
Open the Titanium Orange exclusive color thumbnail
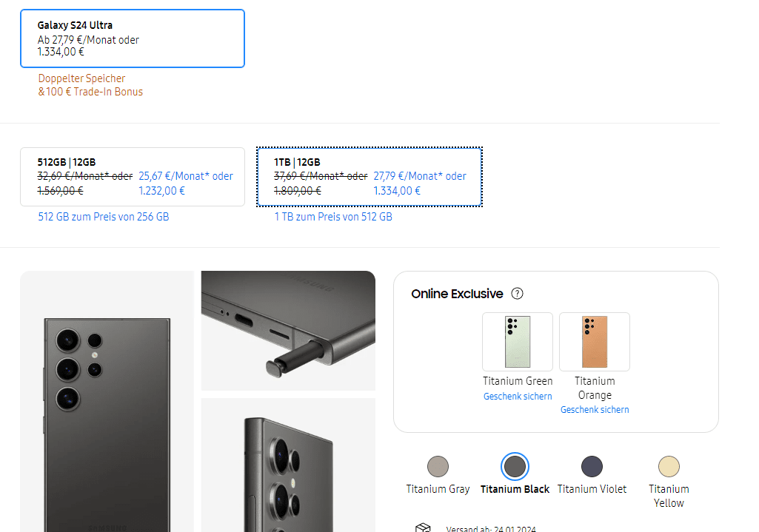coord(595,342)
